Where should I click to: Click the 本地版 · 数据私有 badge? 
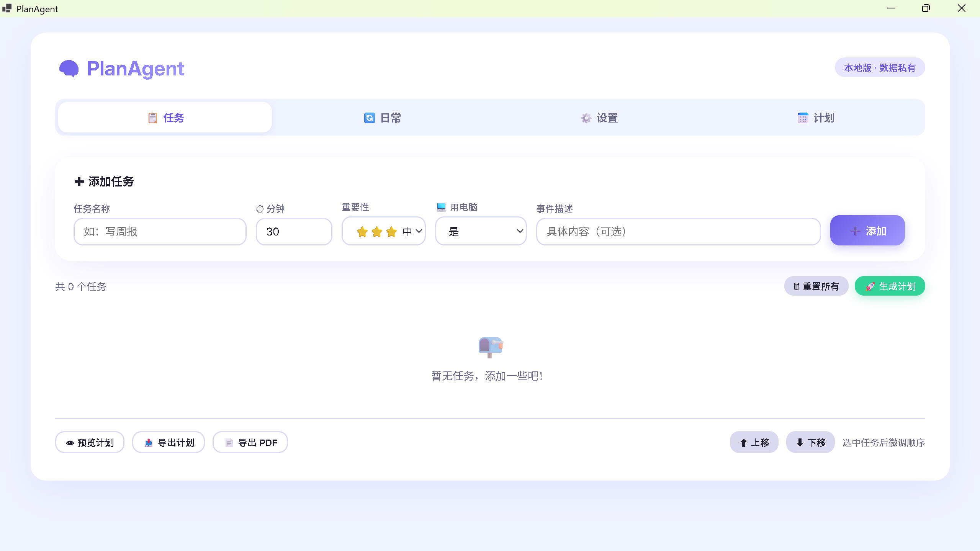pos(880,68)
